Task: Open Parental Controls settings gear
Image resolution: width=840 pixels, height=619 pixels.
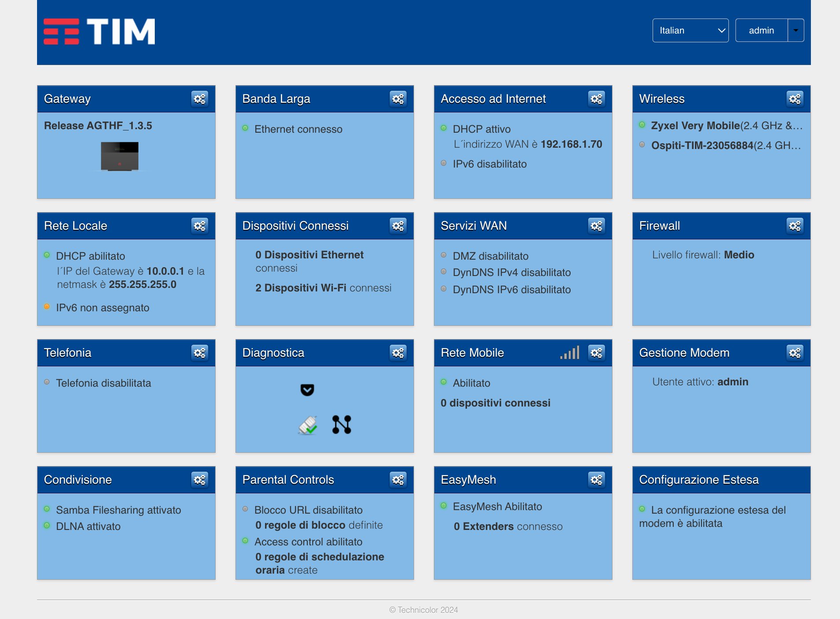Action: [398, 480]
